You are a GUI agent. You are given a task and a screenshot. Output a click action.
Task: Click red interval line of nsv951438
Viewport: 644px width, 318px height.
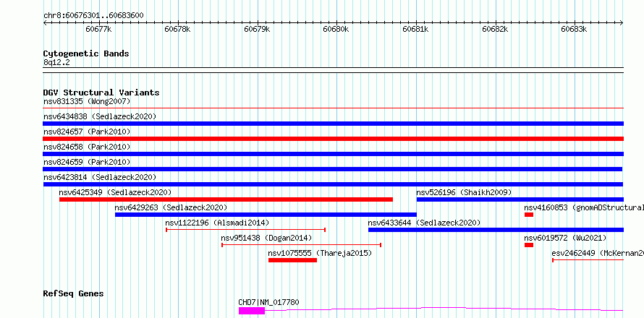click(302, 245)
